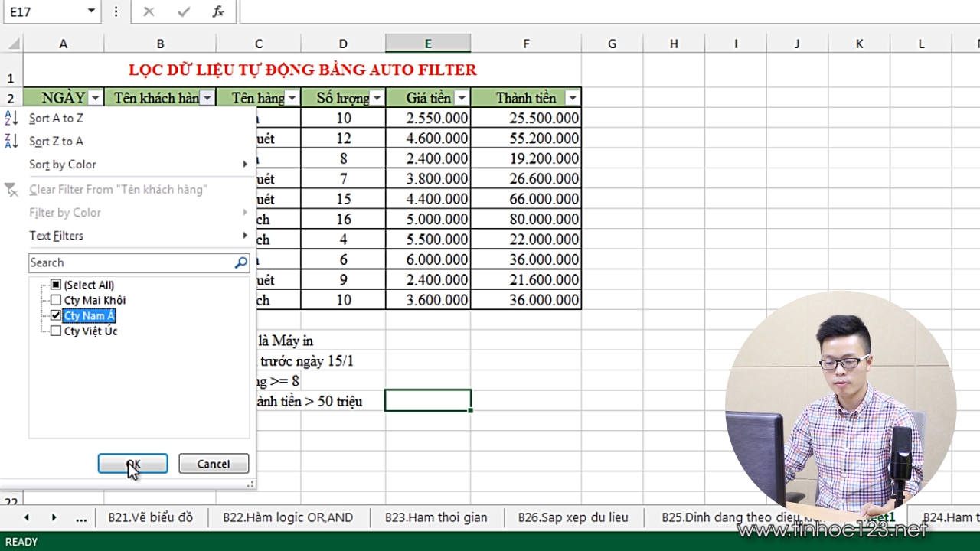Toggle the (Select All) checkbox

56,285
